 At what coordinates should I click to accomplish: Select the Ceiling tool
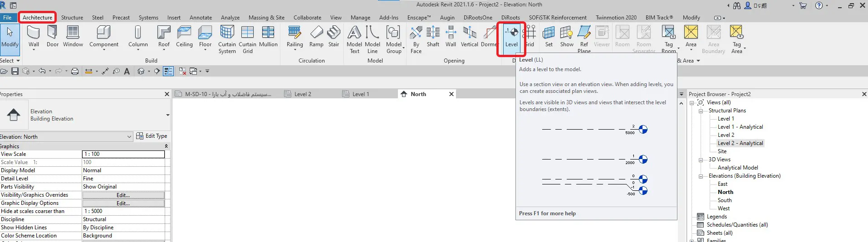(x=184, y=37)
